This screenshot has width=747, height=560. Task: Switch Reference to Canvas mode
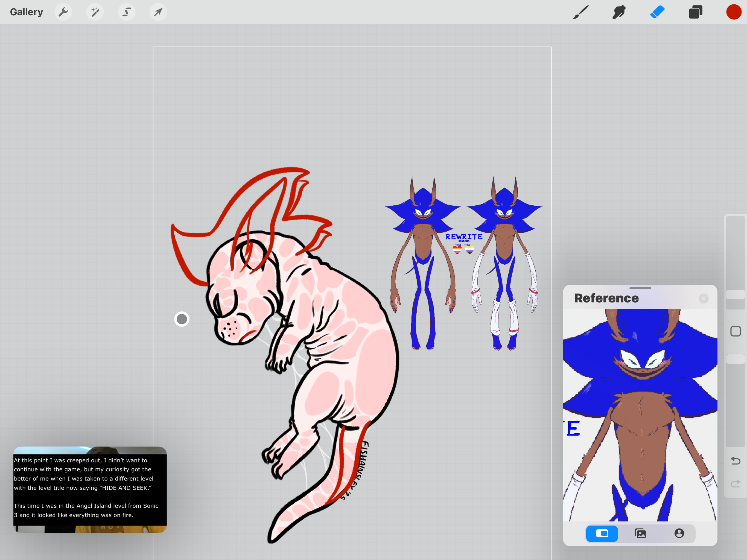(602, 533)
